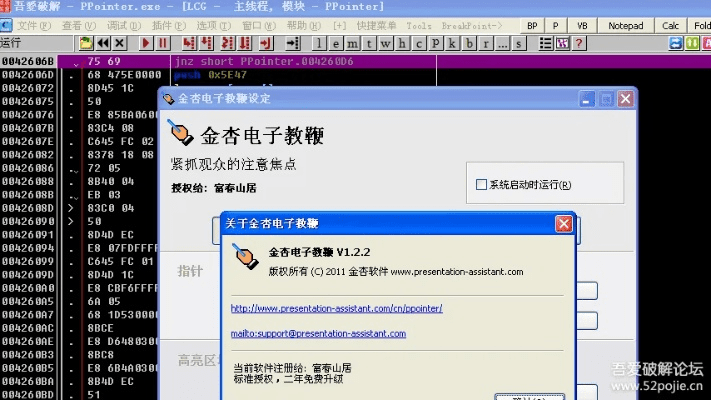Open Patches window via 'P' button

point(435,44)
